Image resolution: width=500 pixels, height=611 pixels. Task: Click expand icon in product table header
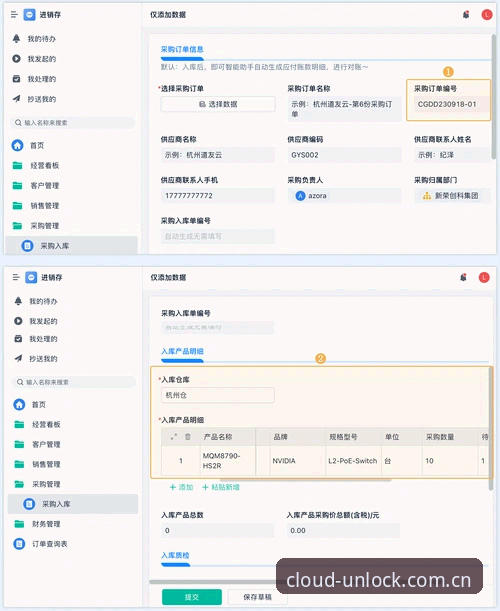(174, 436)
